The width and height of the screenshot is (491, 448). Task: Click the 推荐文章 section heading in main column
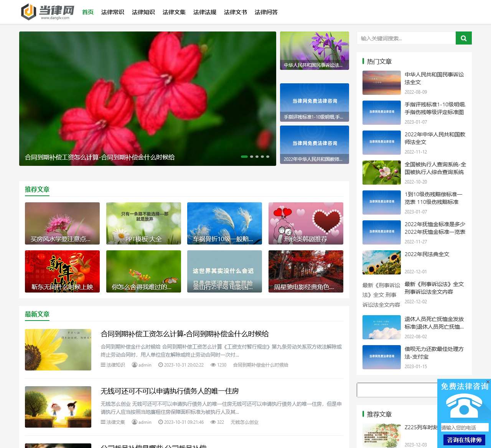pyautogui.click(x=37, y=189)
